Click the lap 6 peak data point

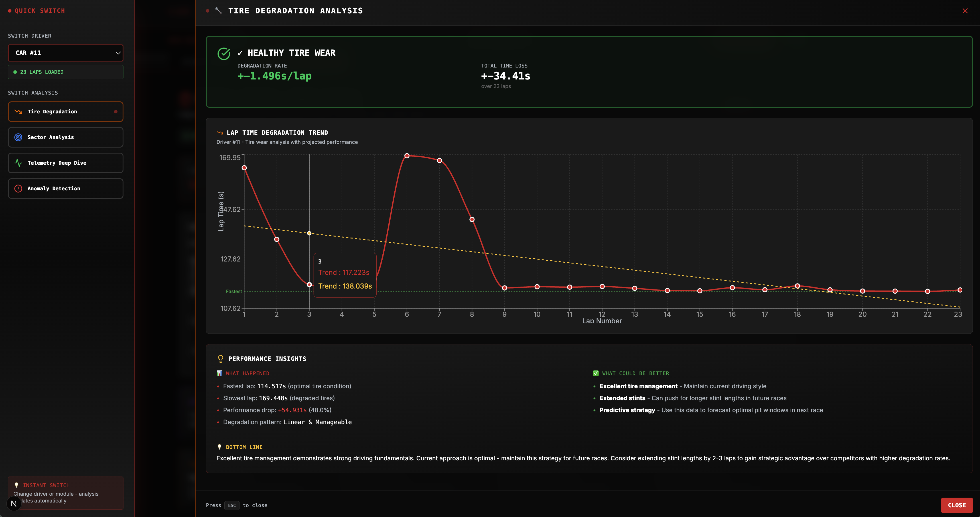tap(407, 156)
